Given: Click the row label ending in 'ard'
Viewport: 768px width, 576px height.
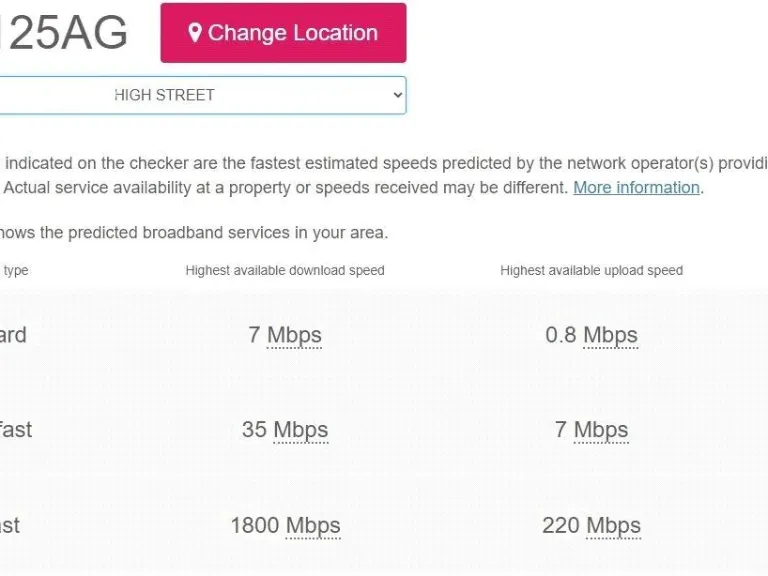Looking at the screenshot, I should point(13,335).
